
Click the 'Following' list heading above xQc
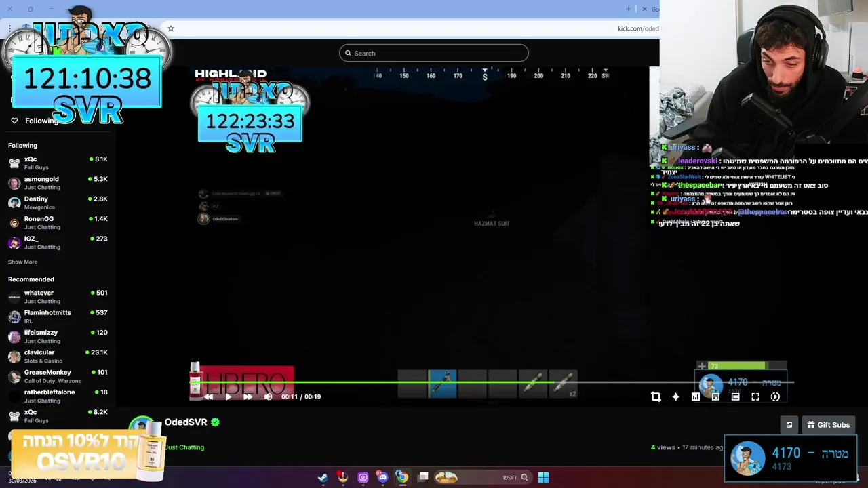click(x=22, y=146)
